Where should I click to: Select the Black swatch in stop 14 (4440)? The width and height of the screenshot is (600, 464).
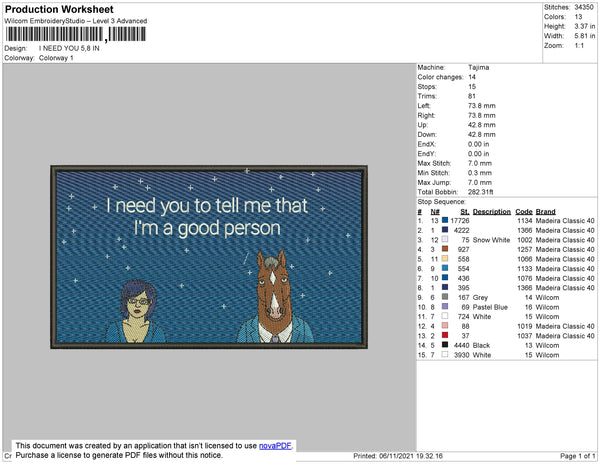point(445,345)
